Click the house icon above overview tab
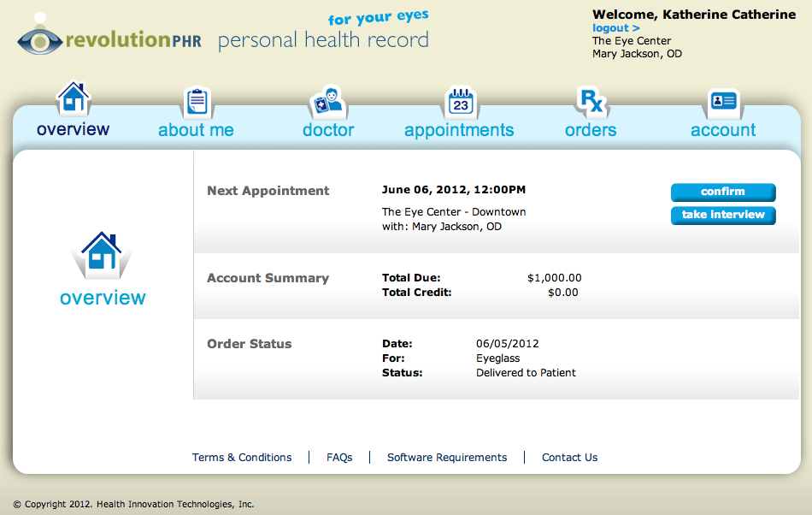 click(x=74, y=98)
